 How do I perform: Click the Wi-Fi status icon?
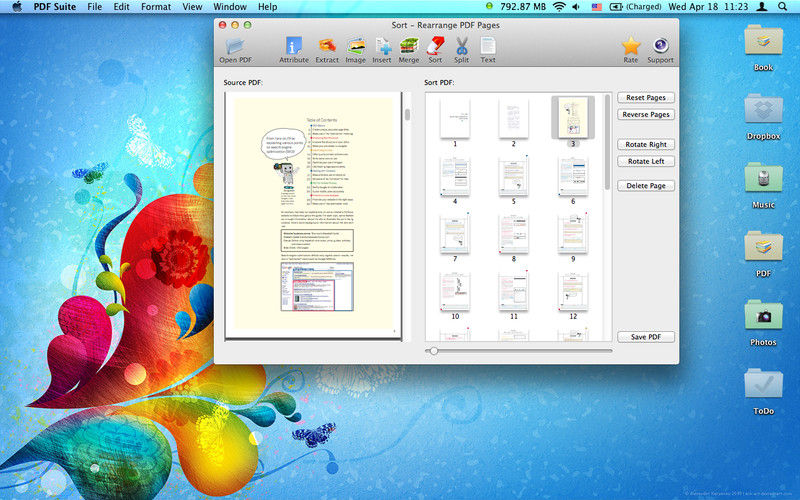[559, 7]
